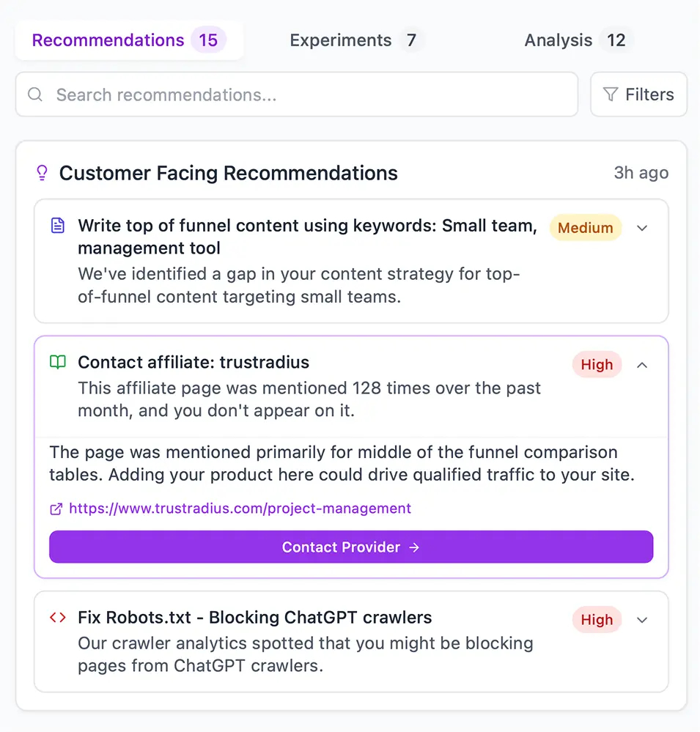Click the funnel icon on Filters button

click(610, 95)
